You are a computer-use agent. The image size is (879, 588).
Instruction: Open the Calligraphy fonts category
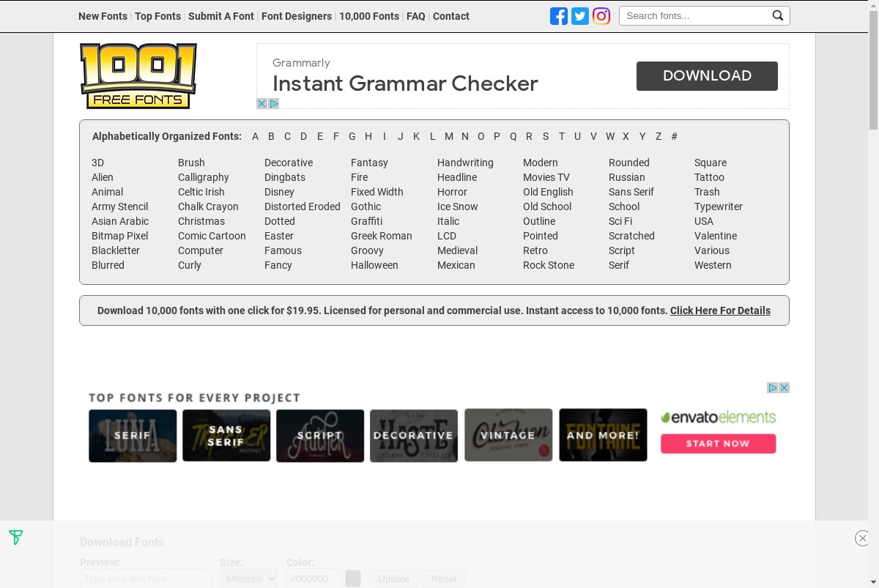204,177
